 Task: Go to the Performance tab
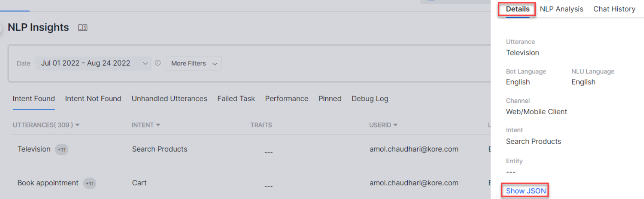(286, 99)
